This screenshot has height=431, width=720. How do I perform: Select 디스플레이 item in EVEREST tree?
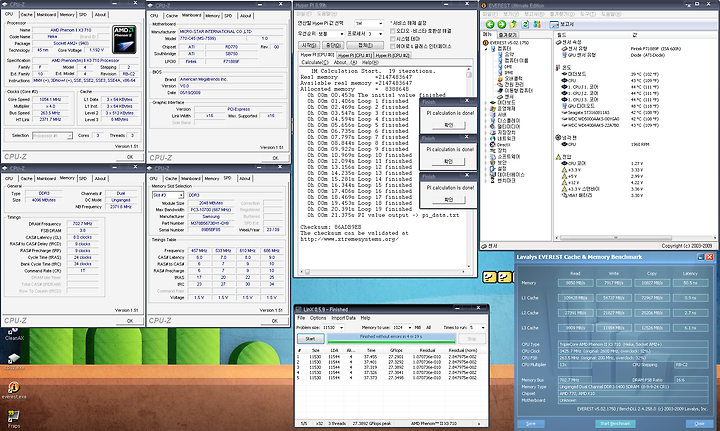(x=509, y=121)
